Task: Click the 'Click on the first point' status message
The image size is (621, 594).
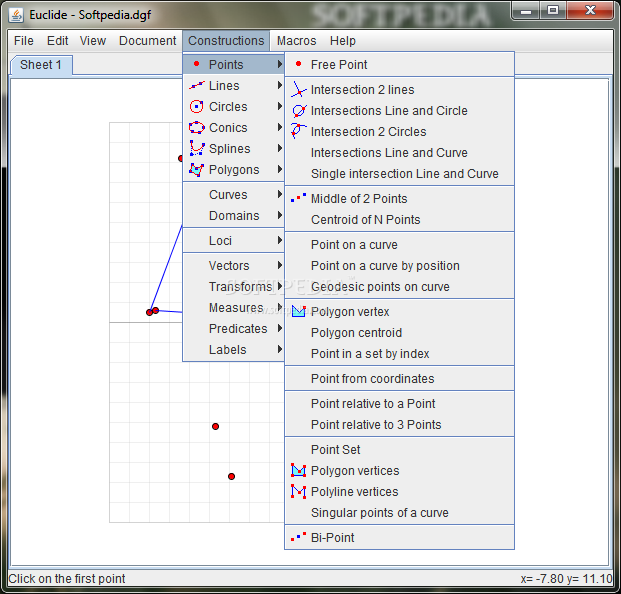Action: 67,579
